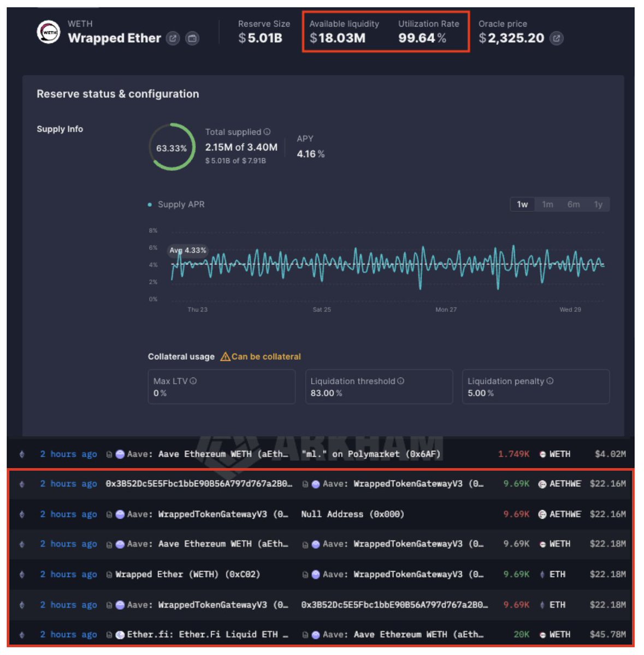
Task: Open WrappedTokenGatewayV3 sender in the Null Address row
Action: click(208, 514)
